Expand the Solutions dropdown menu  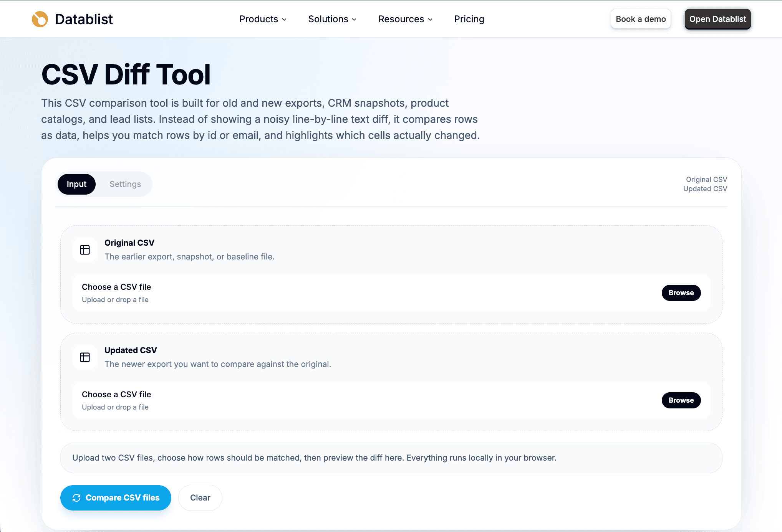[332, 19]
